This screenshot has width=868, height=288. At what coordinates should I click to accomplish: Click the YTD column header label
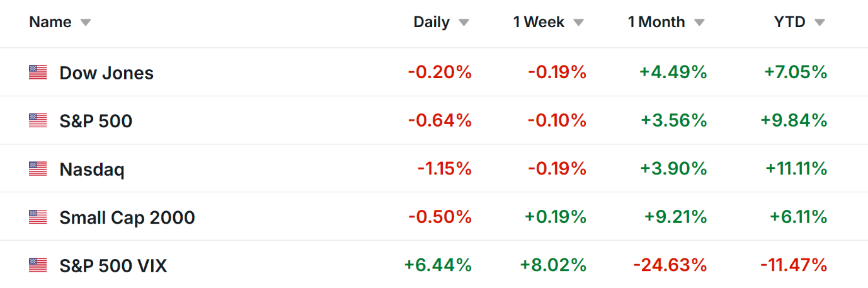coord(790,22)
